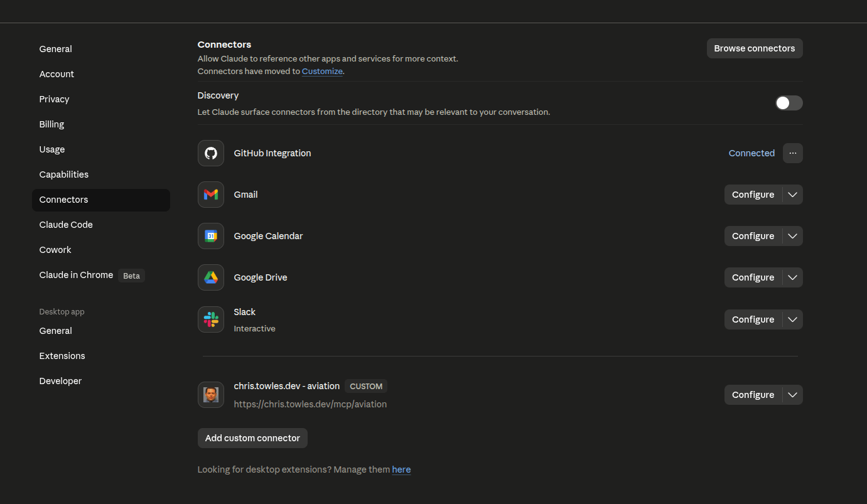Image resolution: width=867 pixels, height=504 pixels.
Task: Switch to the Usage settings page
Action: click(x=101, y=149)
